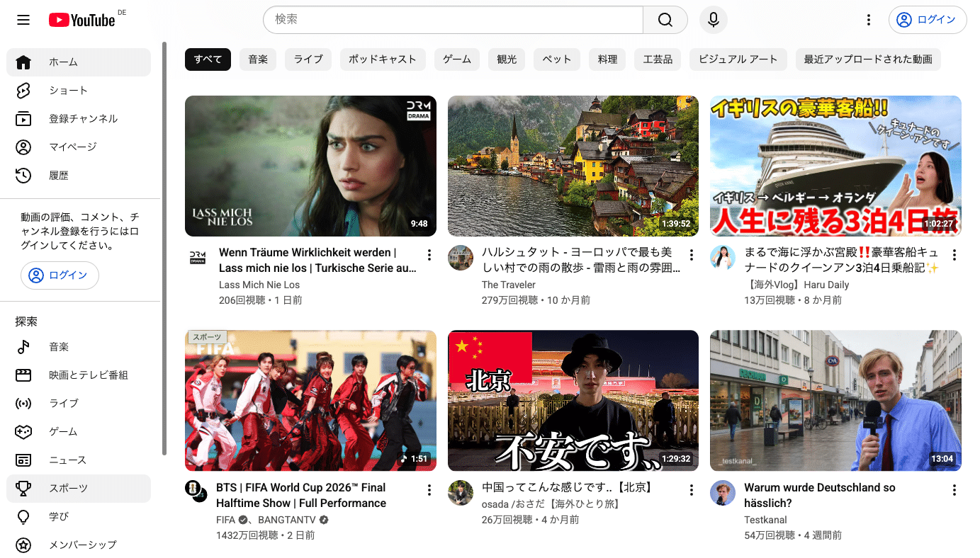Click the magnifier search button

click(665, 20)
